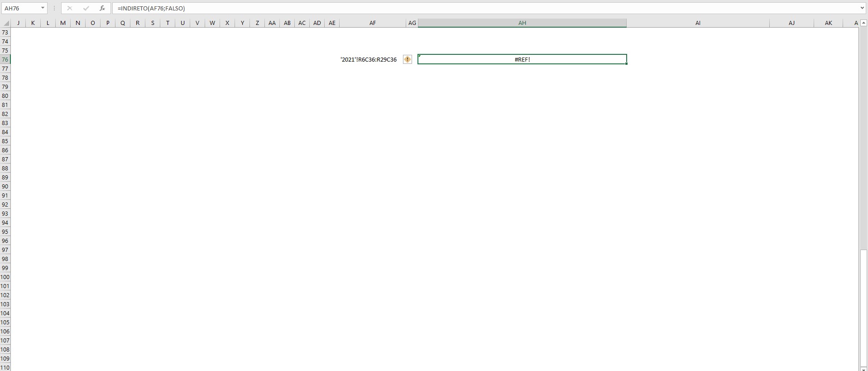Select column Z header
Viewport: 868px width, 371px height.
click(257, 23)
